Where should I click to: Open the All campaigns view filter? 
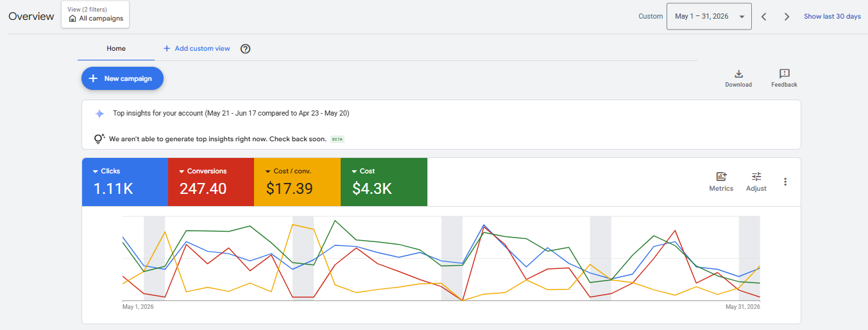coord(96,14)
